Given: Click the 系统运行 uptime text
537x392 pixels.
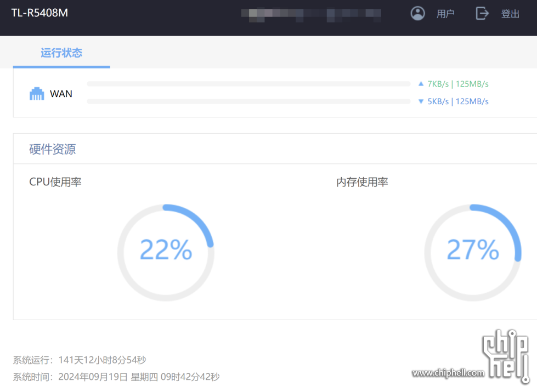Looking at the screenshot, I should click(80, 360).
